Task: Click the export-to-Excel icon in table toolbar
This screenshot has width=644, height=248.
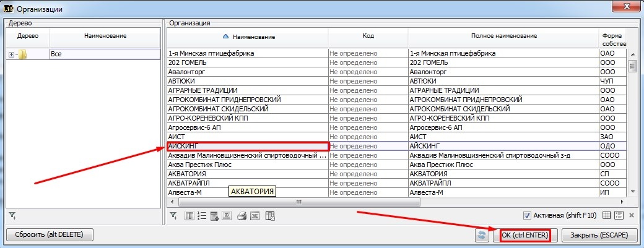Action: pos(255,215)
